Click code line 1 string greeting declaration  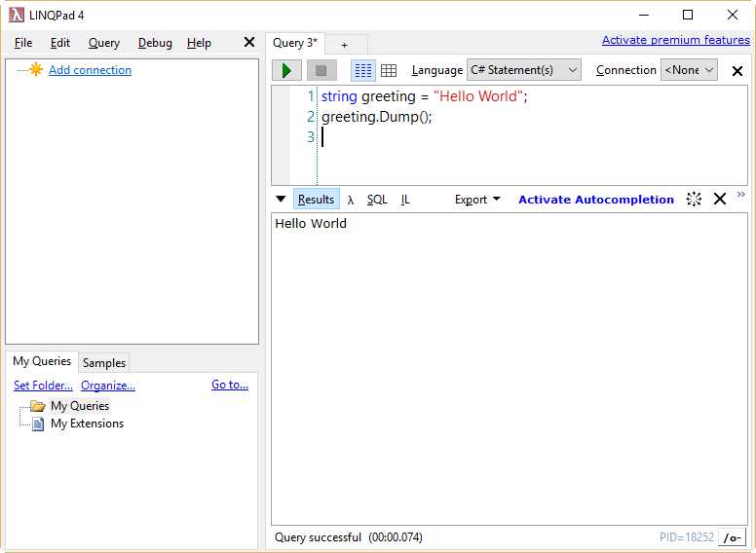coord(425,96)
